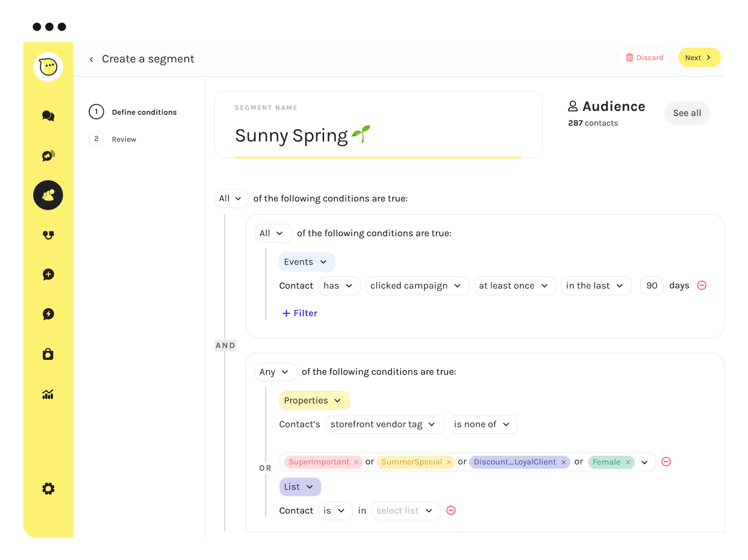The image size is (748, 560).
Task: Change 'at least once' frequency dropdown
Action: pyautogui.click(x=514, y=286)
